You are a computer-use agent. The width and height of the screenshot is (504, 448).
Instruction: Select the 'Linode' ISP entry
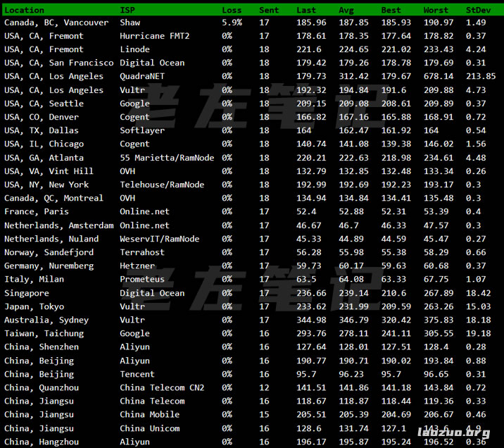coord(134,49)
